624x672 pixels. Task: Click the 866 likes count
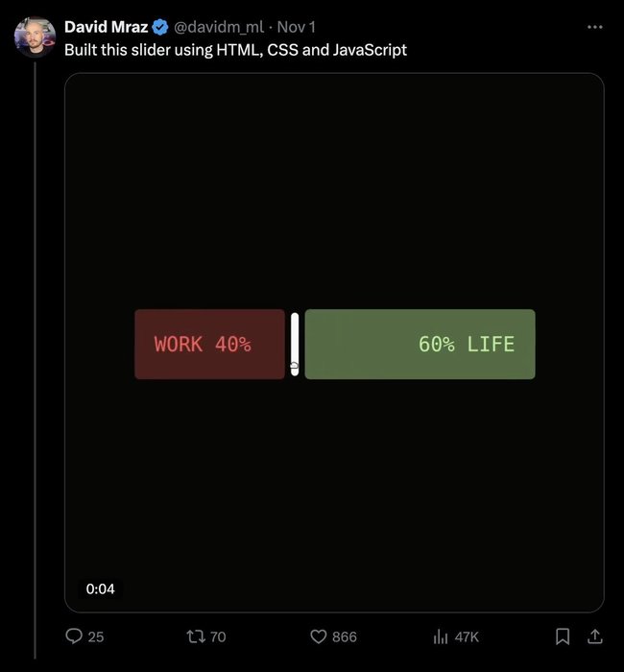point(344,636)
